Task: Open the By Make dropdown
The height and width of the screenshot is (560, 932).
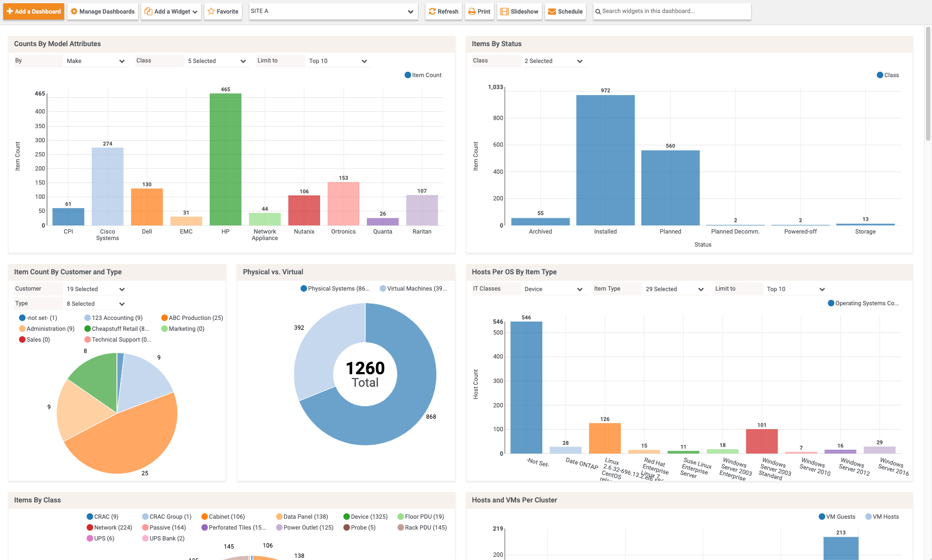Action: pos(96,61)
